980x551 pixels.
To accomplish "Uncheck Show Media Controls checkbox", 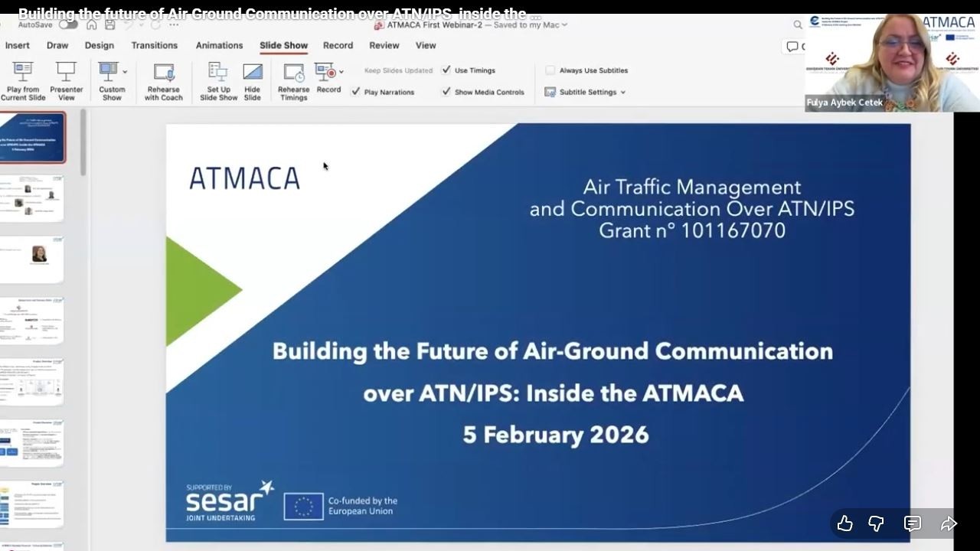I will (x=446, y=91).
